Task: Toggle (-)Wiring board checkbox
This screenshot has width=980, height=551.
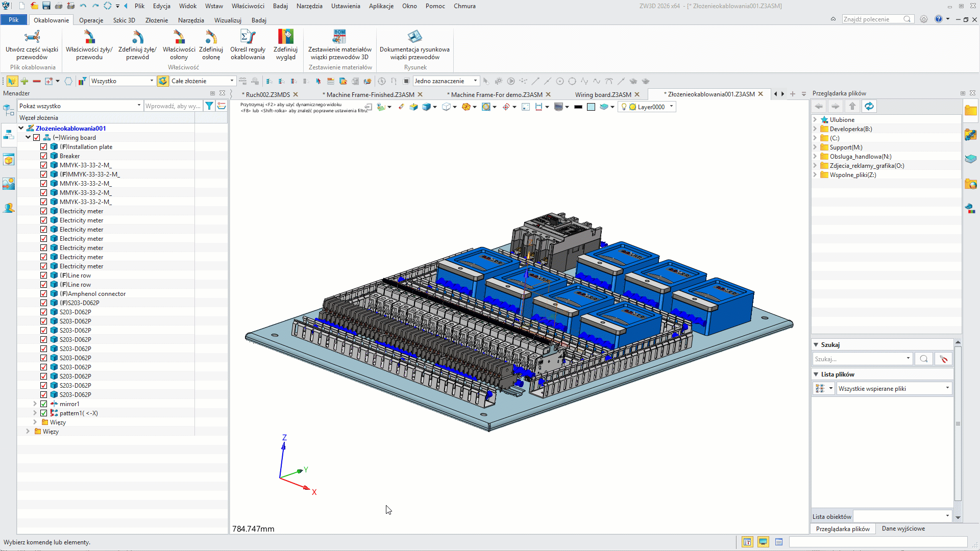Action: 37,138
